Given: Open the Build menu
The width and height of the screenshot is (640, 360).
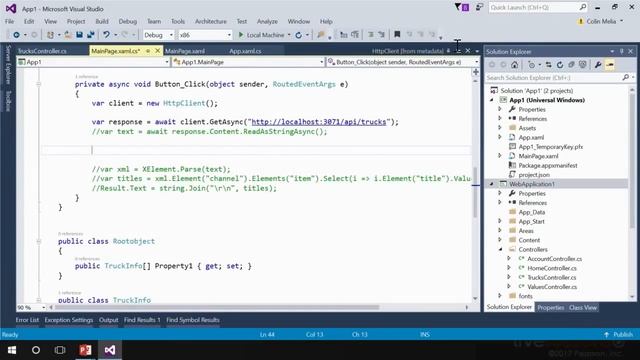Looking at the screenshot, I should (102, 21).
